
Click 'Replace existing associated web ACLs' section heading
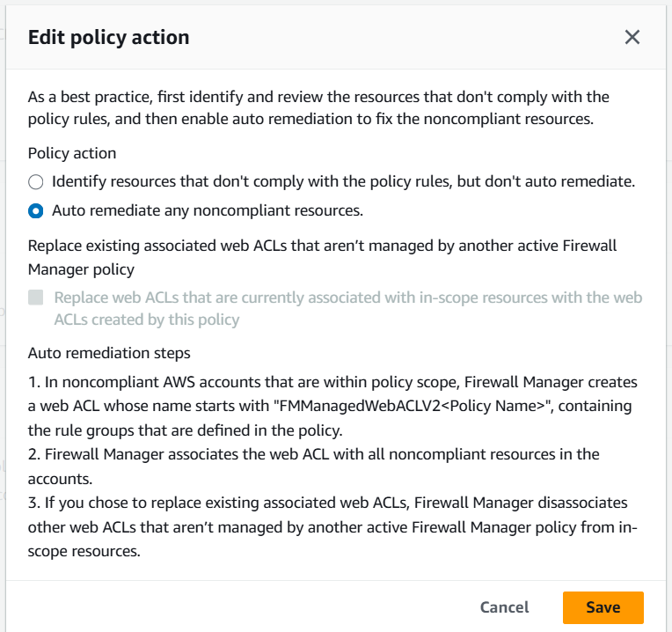point(322,256)
